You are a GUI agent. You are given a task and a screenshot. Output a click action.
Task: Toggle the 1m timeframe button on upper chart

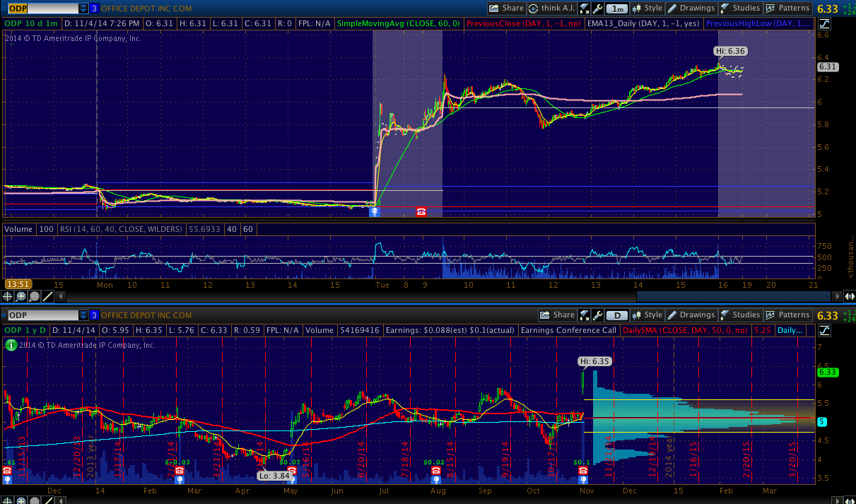pos(617,8)
